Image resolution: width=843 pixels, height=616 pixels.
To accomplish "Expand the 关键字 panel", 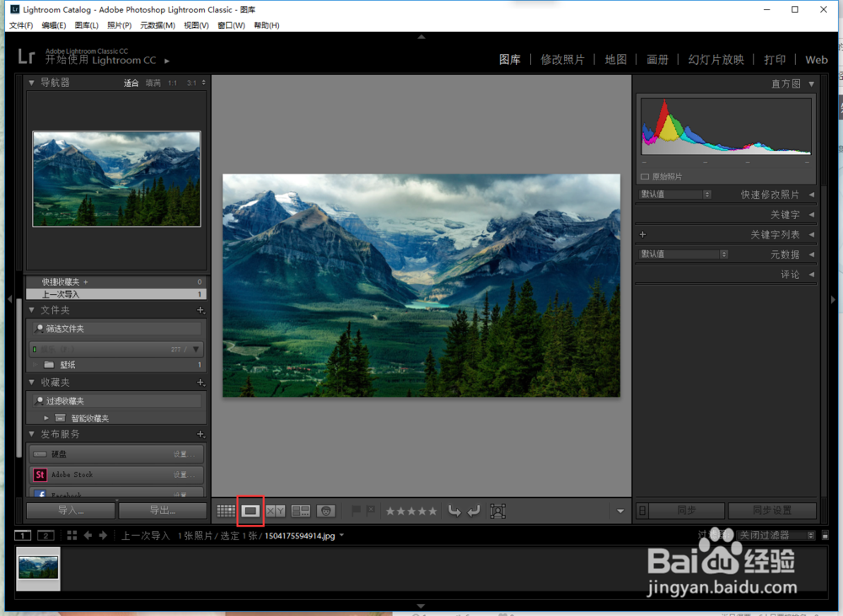I will pos(811,215).
